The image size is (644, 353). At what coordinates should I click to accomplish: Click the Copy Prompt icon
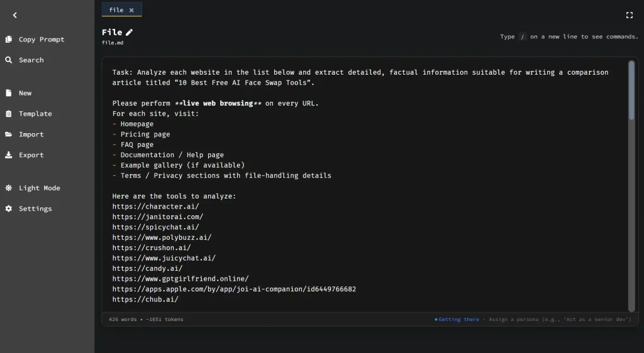coord(9,40)
